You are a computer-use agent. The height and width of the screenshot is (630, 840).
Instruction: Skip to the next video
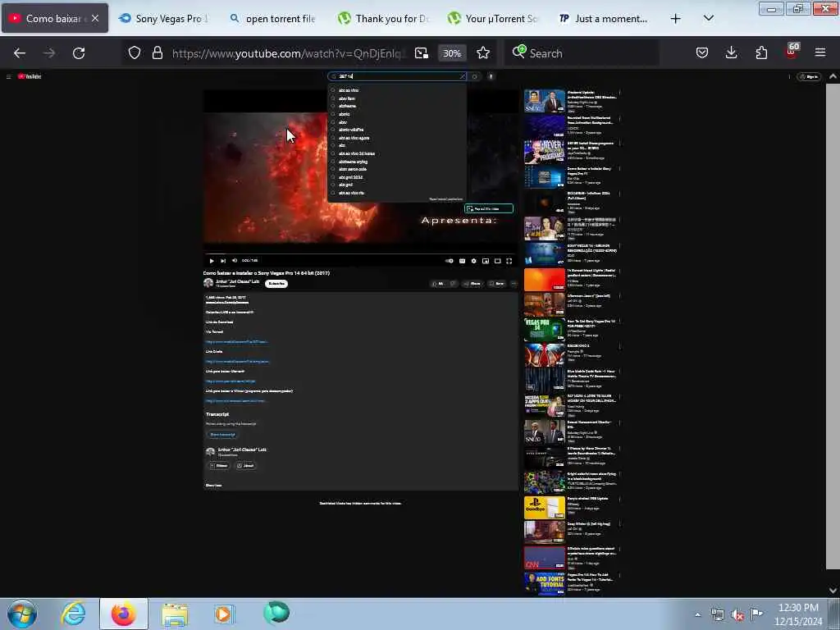point(223,261)
